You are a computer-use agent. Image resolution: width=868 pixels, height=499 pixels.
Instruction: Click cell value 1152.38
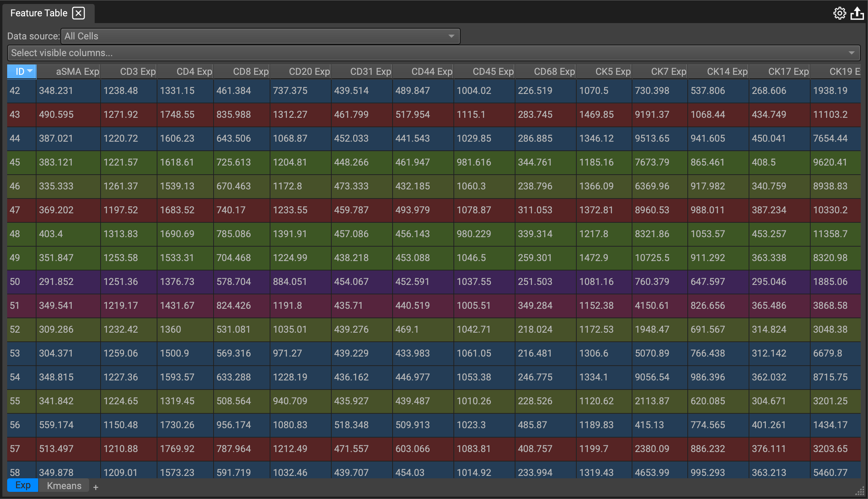pos(596,306)
